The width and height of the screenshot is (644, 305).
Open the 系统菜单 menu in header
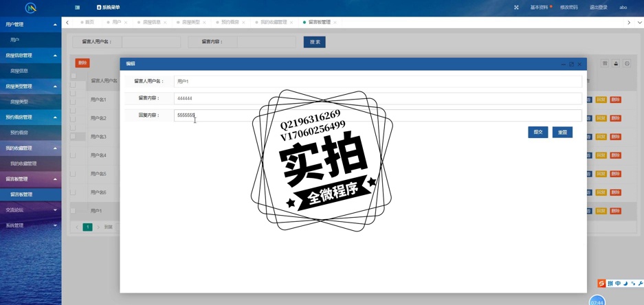pyautogui.click(x=109, y=8)
